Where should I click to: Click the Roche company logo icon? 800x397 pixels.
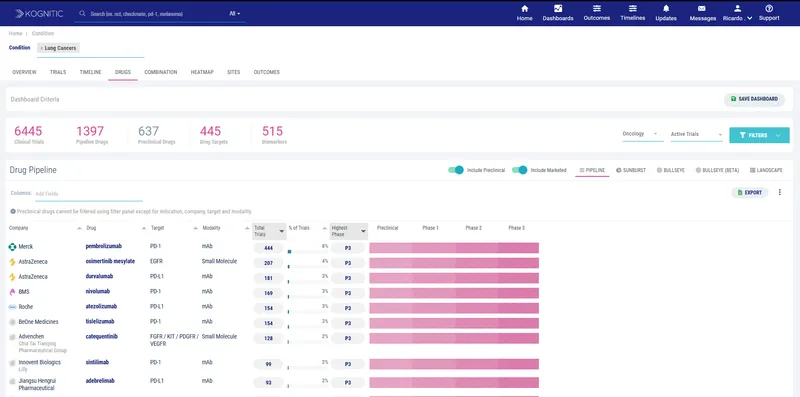[x=12, y=307]
